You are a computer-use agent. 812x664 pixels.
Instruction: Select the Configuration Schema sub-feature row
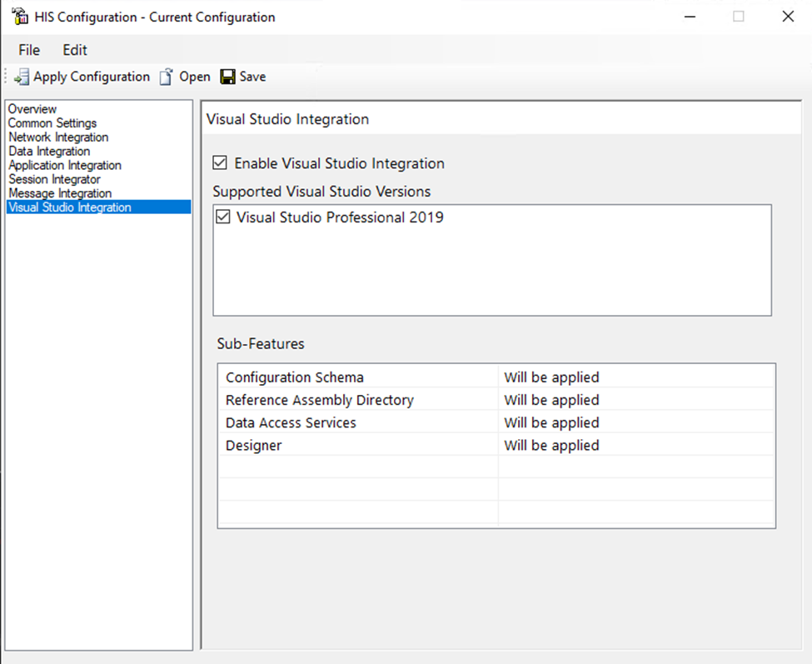pos(496,377)
